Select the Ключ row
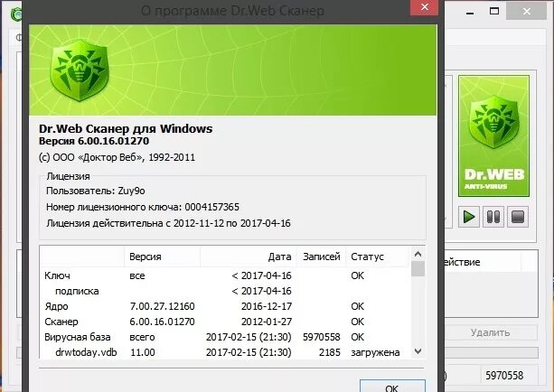The width and height of the screenshot is (554, 392). click(225, 275)
